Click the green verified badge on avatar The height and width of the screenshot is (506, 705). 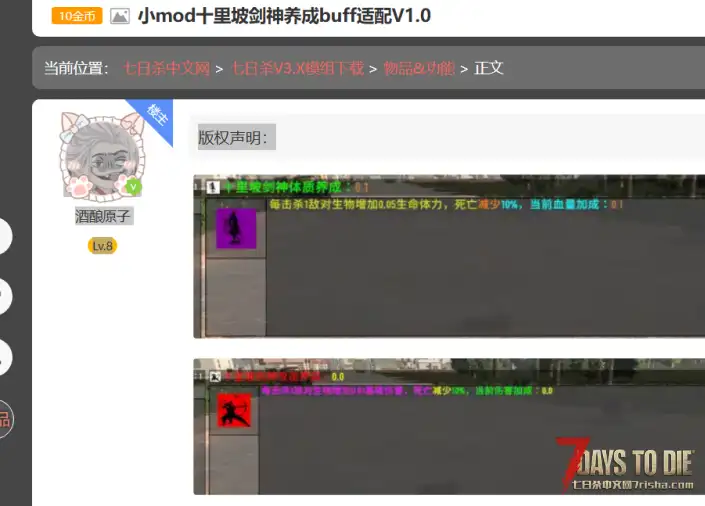point(133,187)
